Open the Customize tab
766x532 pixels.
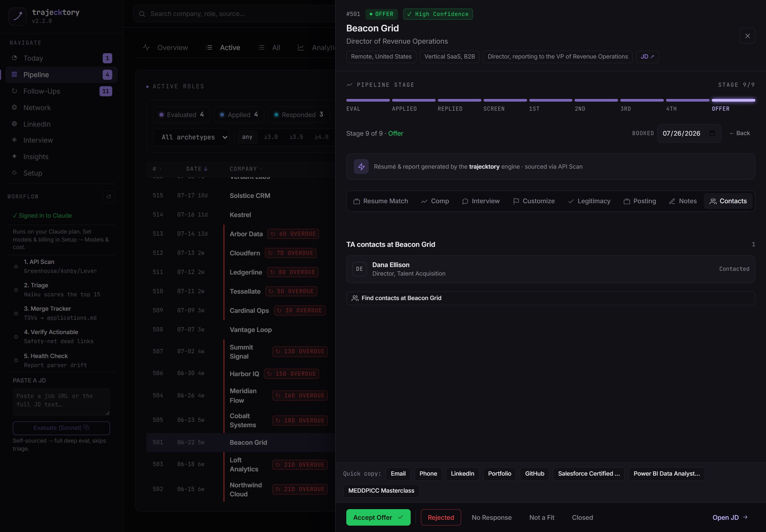[x=534, y=201]
